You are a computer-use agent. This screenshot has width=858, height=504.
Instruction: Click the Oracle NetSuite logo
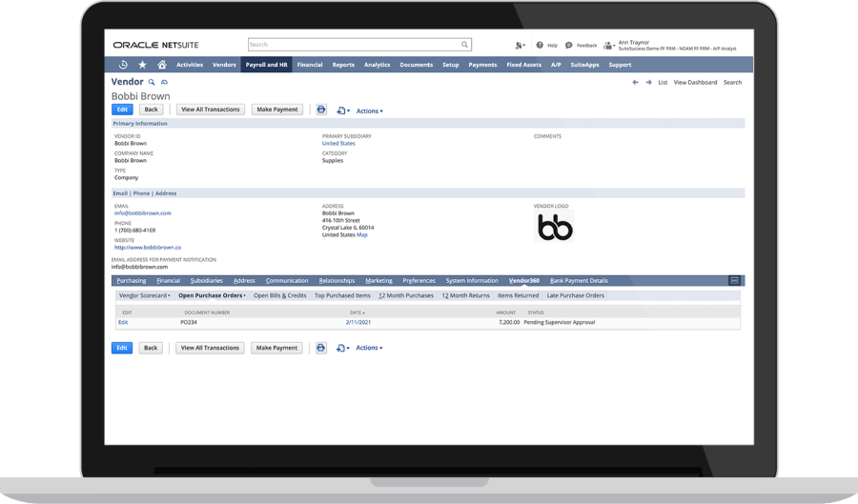pyautogui.click(x=156, y=45)
